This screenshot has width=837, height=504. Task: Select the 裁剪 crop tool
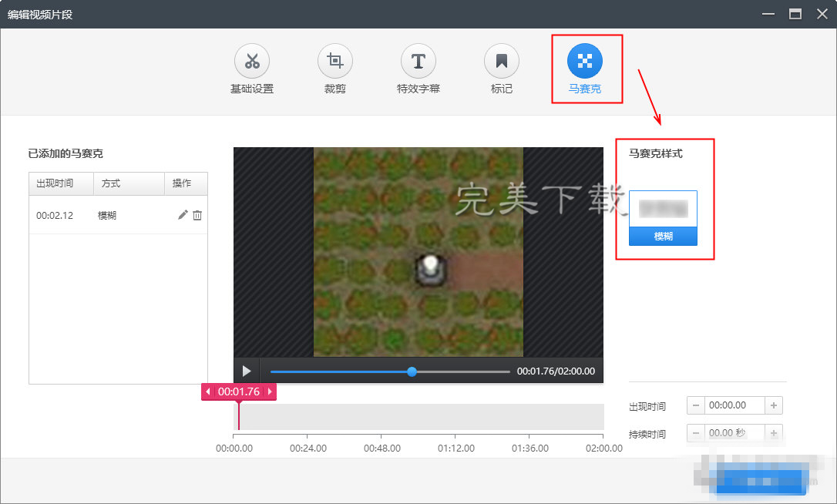click(335, 69)
